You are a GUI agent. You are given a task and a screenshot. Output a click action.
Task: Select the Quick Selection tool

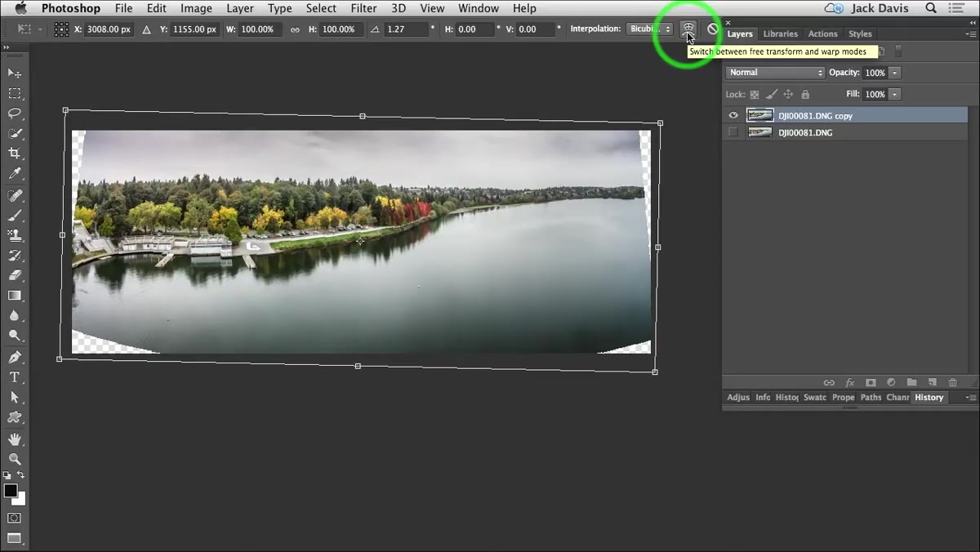point(15,133)
